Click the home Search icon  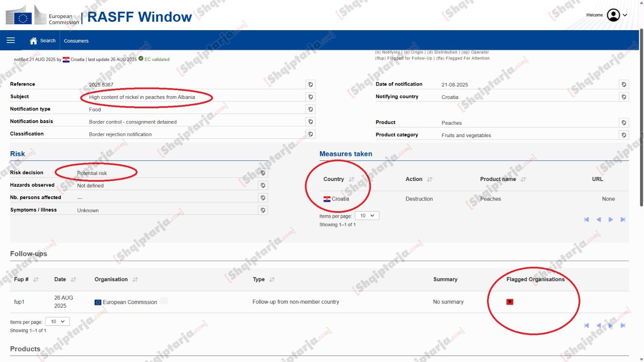(x=33, y=41)
